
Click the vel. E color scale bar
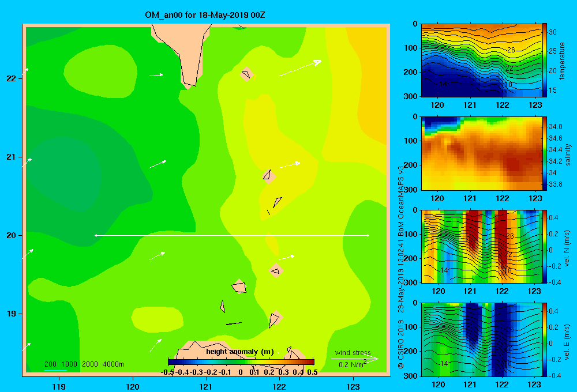(x=545, y=340)
